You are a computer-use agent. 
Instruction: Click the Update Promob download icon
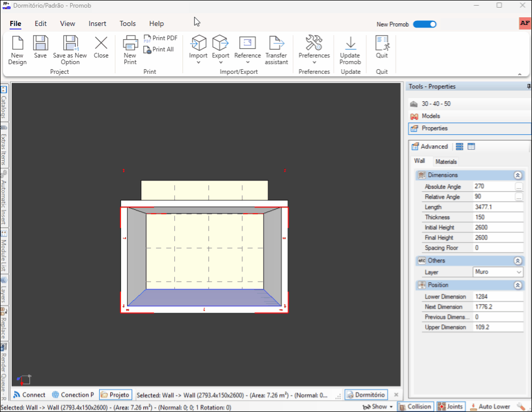[350, 43]
